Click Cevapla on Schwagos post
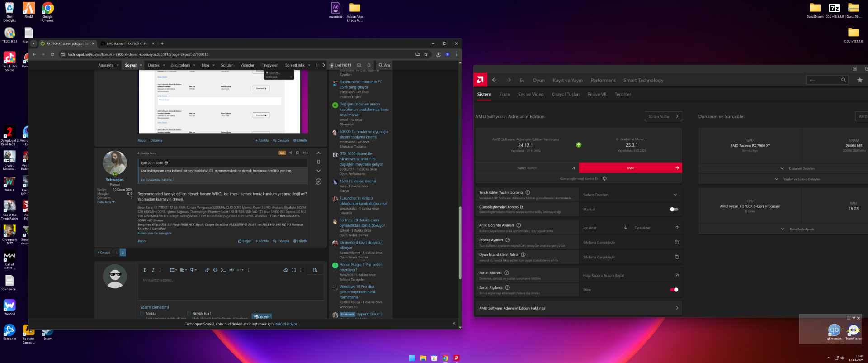 (x=281, y=241)
